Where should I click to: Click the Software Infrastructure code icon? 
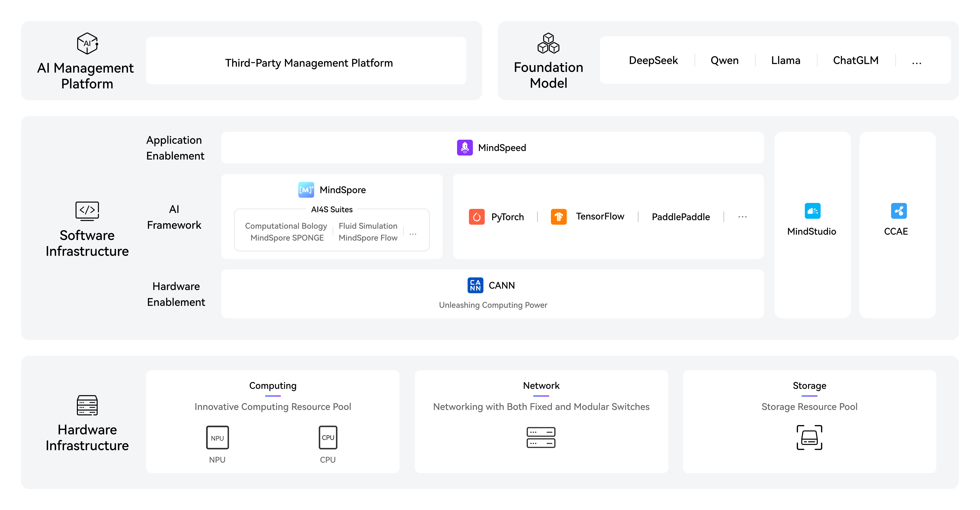(x=87, y=211)
